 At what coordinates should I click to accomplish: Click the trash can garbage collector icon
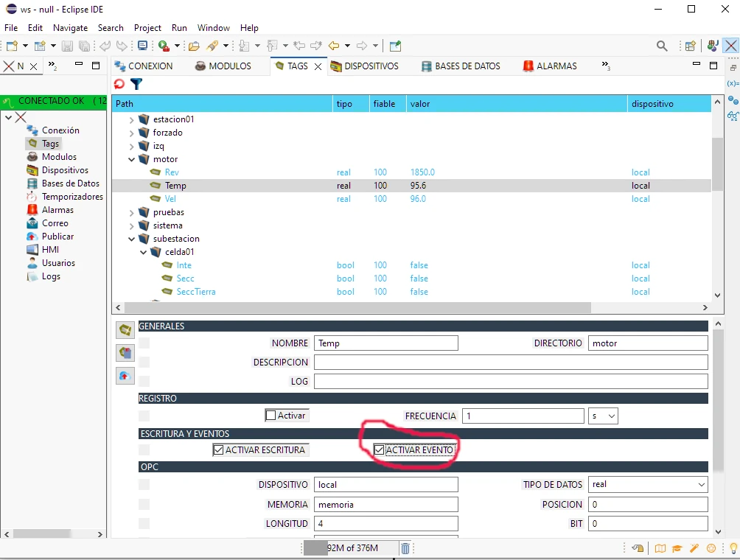tap(405, 548)
